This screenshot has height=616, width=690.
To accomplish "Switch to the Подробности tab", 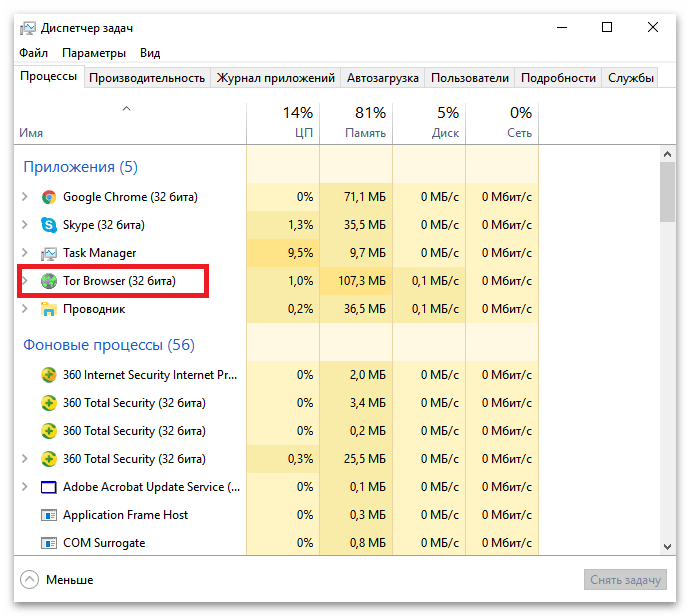I will (558, 78).
